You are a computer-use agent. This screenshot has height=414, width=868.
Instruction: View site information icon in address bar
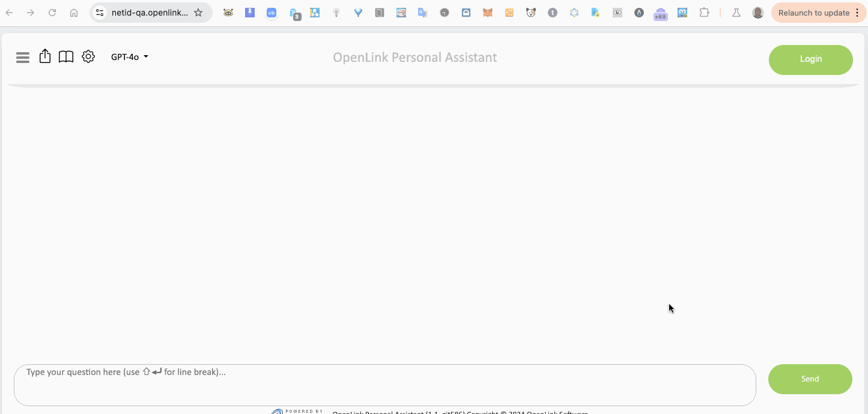100,13
